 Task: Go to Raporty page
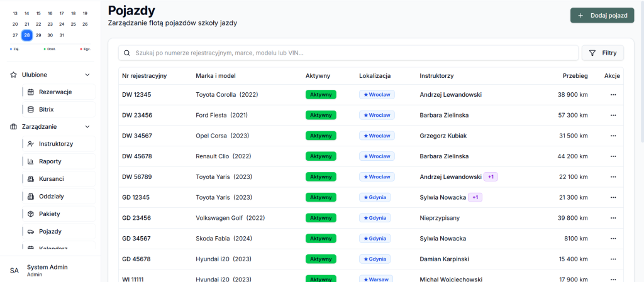[x=58, y=161]
